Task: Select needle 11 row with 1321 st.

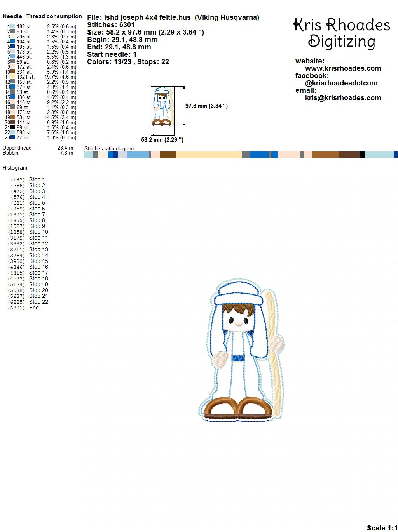Action: pos(40,77)
